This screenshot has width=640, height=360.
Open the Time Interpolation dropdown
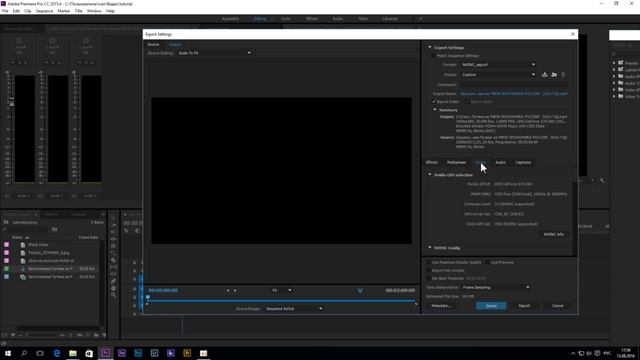point(496,287)
